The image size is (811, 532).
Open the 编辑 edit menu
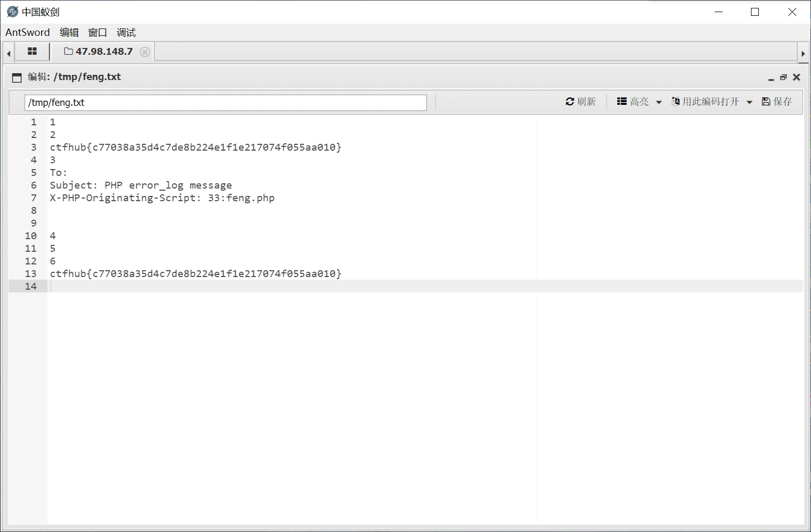pos(69,32)
